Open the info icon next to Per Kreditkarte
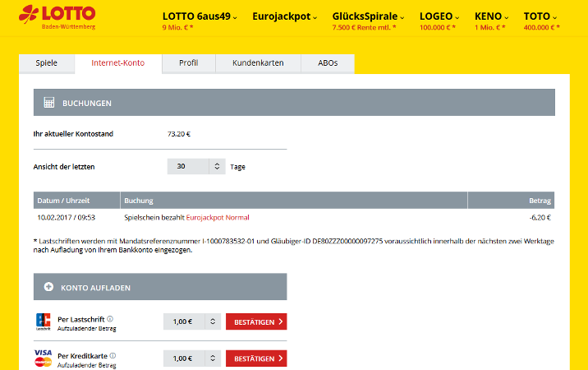The image size is (588, 370). pos(113,355)
